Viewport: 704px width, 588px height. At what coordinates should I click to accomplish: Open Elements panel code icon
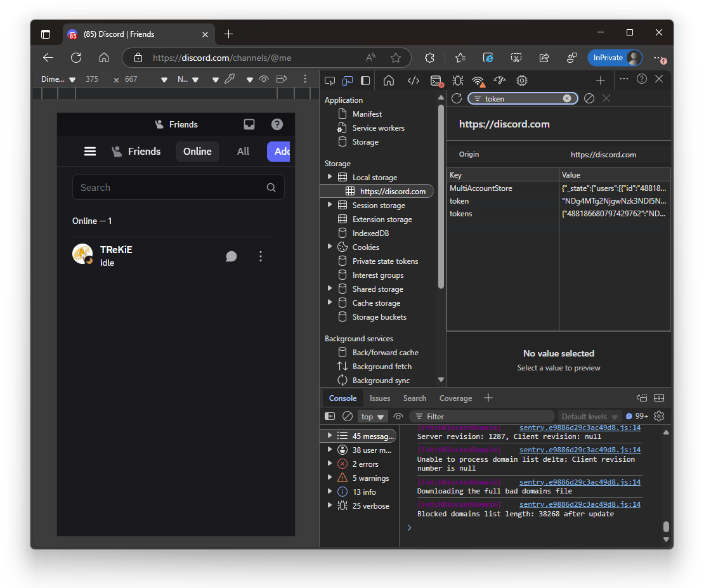[414, 81]
